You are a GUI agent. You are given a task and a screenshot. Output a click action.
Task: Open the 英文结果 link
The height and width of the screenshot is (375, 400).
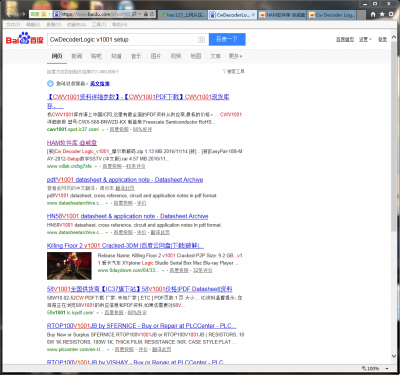tap(100, 84)
